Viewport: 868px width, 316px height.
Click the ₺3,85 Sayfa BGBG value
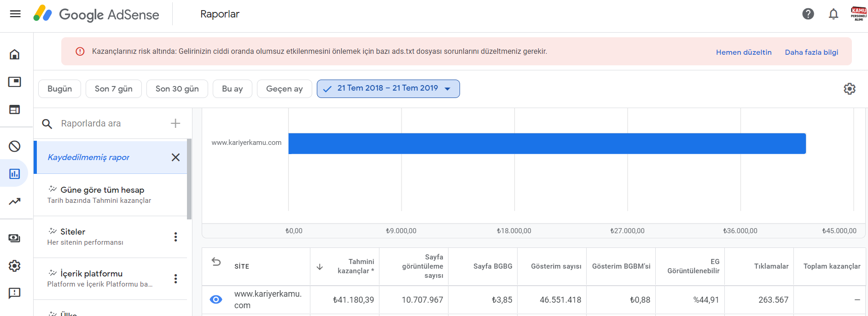coord(502,300)
